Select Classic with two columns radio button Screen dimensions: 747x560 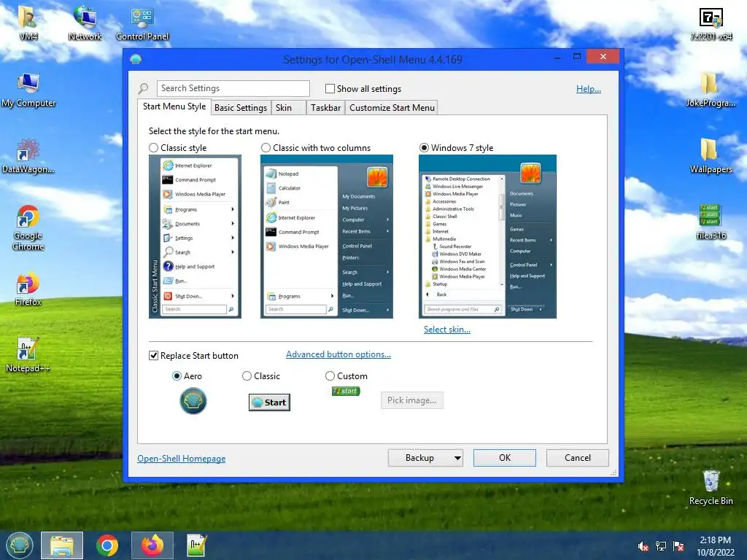(266, 148)
